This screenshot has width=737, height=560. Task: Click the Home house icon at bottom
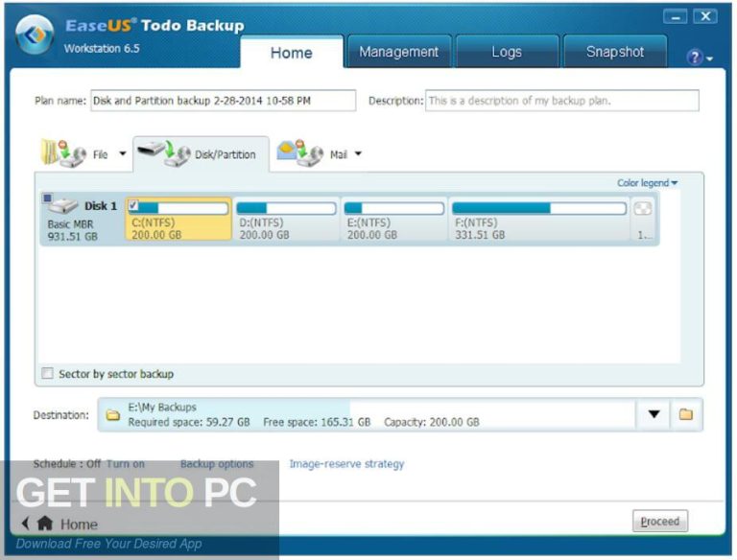pyautogui.click(x=45, y=524)
